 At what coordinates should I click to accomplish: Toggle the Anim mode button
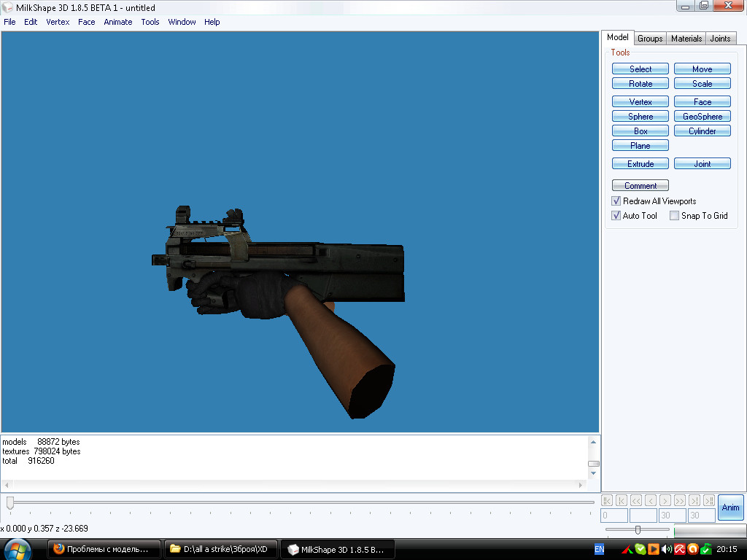click(730, 507)
